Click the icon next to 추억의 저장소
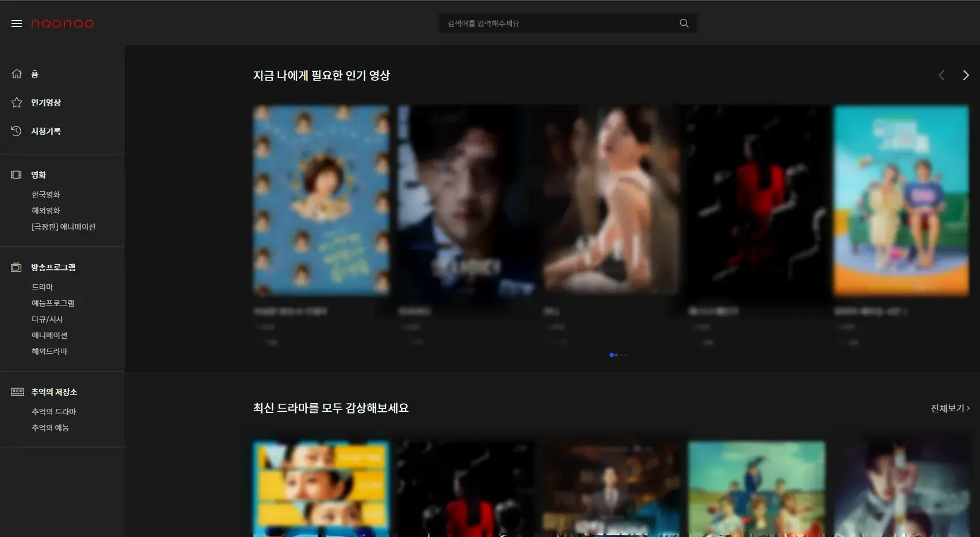This screenshot has height=537, width=980. (x=17, y=392)
